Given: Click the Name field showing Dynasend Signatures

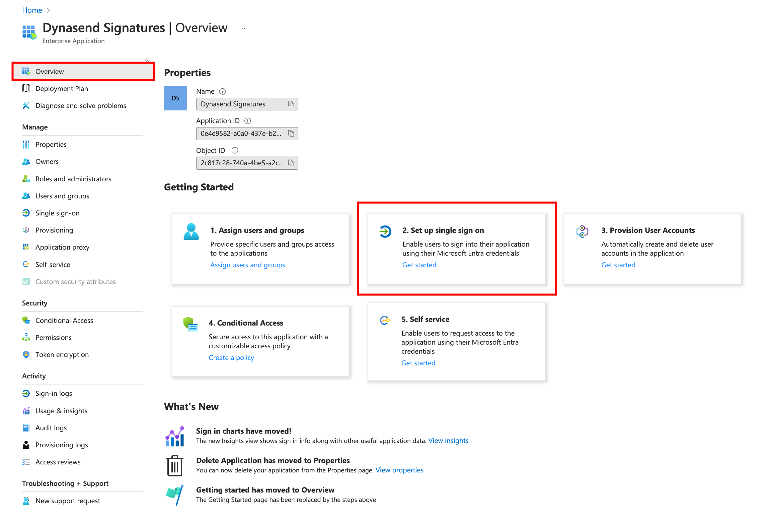Looking at the screenshot, I should (x=241, y=104).
